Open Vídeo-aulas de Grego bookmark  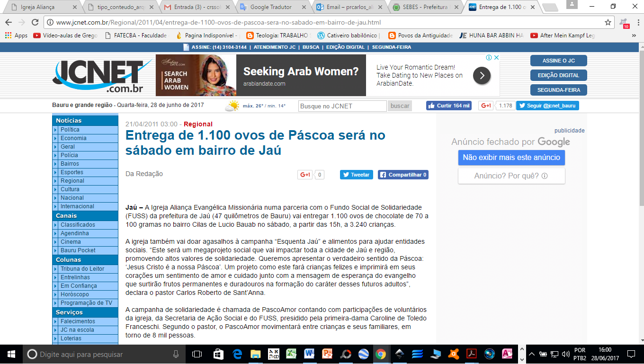click(66, 36)
